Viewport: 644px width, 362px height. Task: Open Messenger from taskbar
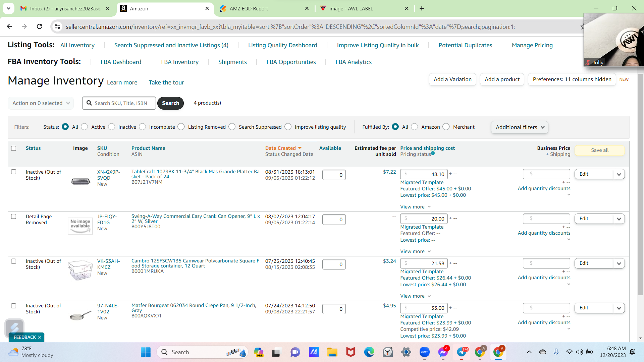point(443,352)
